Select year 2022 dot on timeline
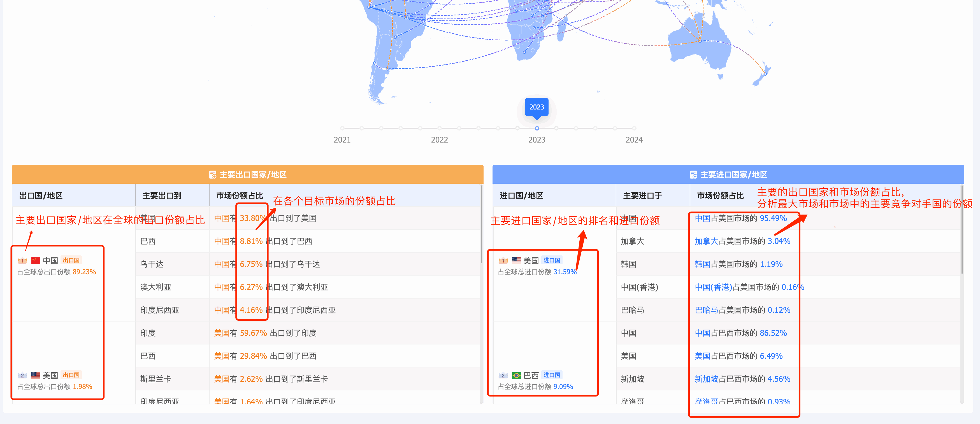 (x=439, y=128)
